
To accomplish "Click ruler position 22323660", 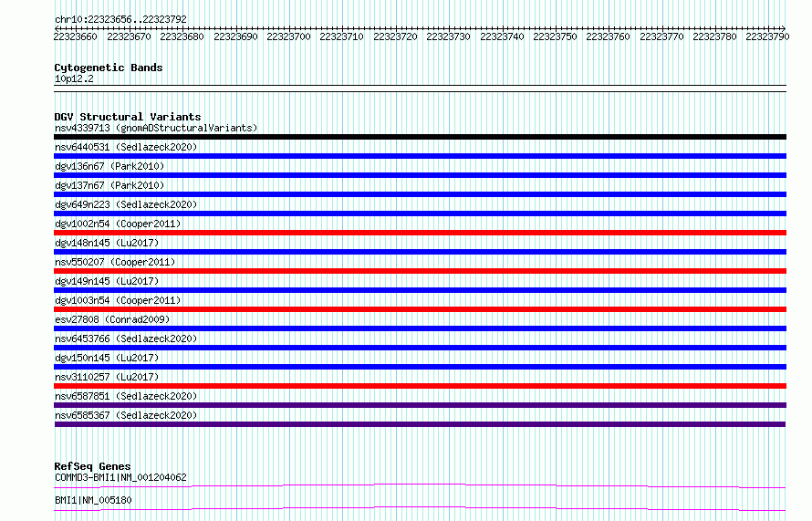I will pos(76,36).
